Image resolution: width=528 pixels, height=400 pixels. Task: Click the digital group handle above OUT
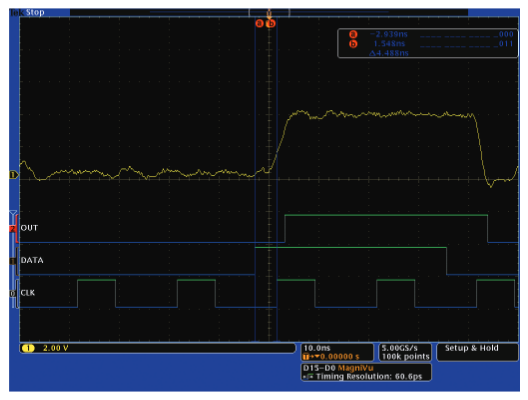[13, 213]
